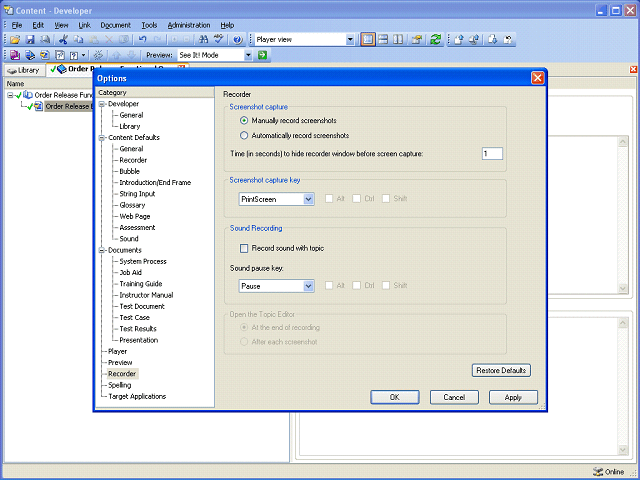Open the Link menu
640x480 pixels.
[84, 25]
